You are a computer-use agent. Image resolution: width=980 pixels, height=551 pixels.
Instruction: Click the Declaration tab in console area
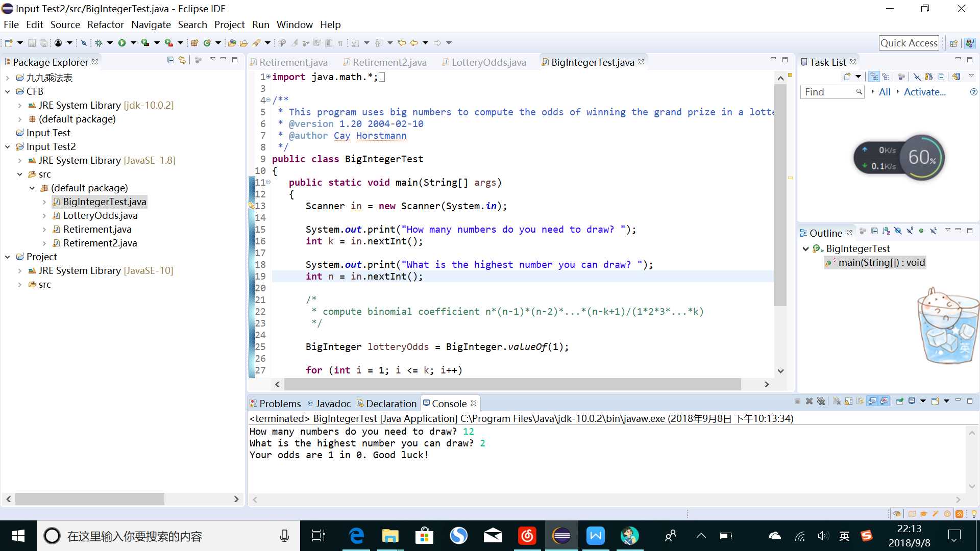[390, 404]
